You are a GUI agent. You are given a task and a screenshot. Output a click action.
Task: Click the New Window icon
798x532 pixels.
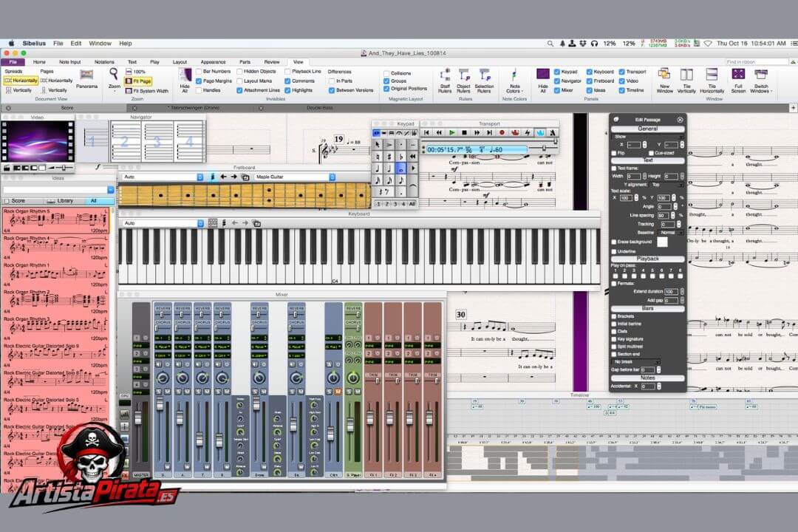[664, 81]
